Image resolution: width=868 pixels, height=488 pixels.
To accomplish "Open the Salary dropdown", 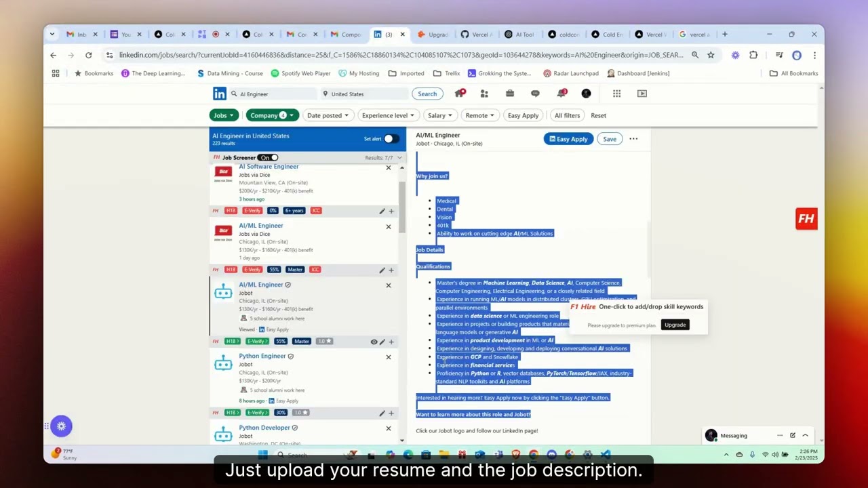I will (x=440, y=115).
